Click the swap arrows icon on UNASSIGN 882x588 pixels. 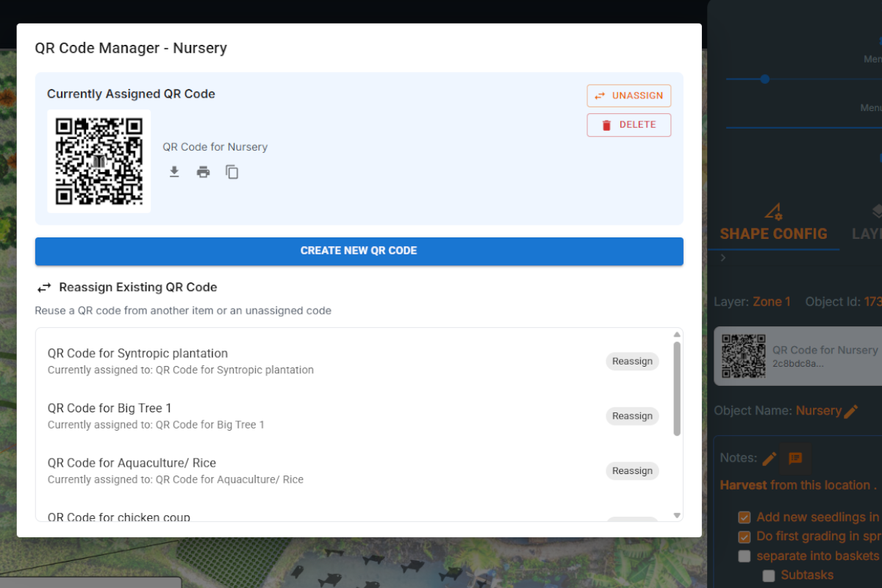600,96
